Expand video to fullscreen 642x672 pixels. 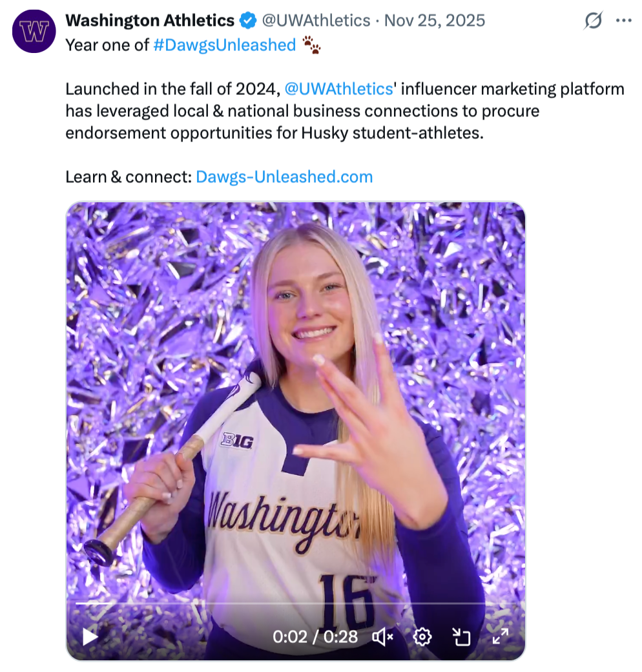(501, 637)
